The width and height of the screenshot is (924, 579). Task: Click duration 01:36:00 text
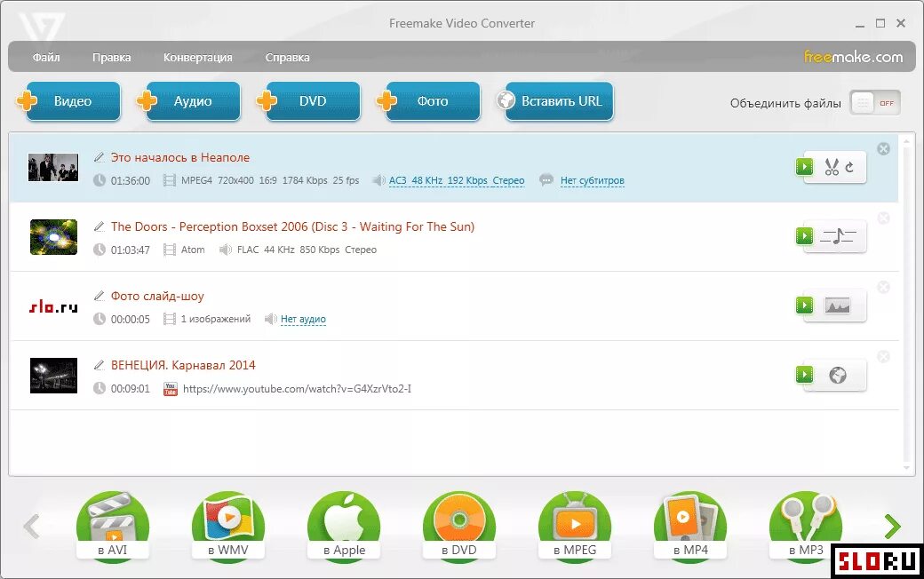pyautogui.click(x=131, y=180)
